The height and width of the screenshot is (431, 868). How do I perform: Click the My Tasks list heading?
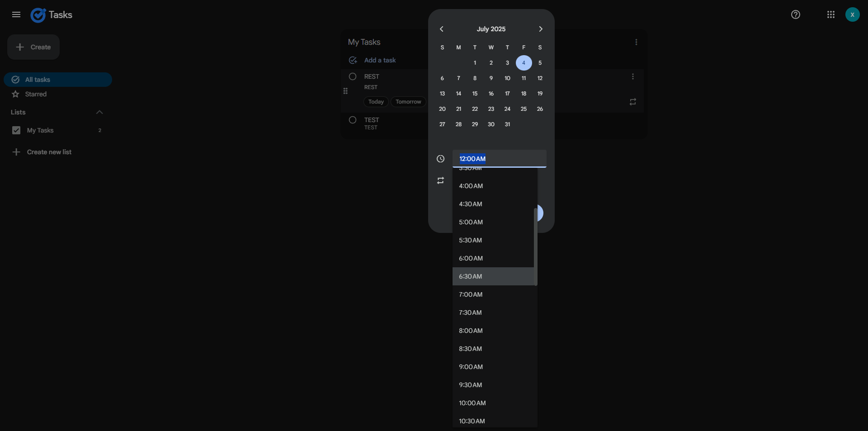(x=364, y=42)
